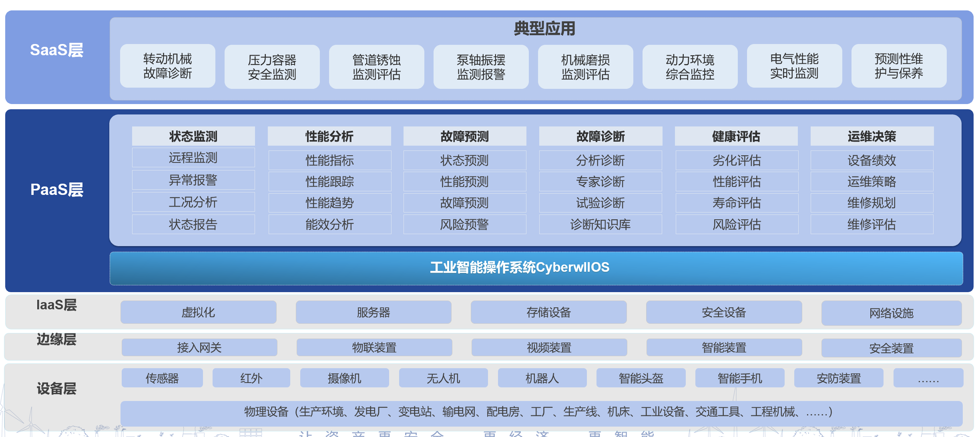Select the 智能装置 edge-layer box

pos(724,347)
